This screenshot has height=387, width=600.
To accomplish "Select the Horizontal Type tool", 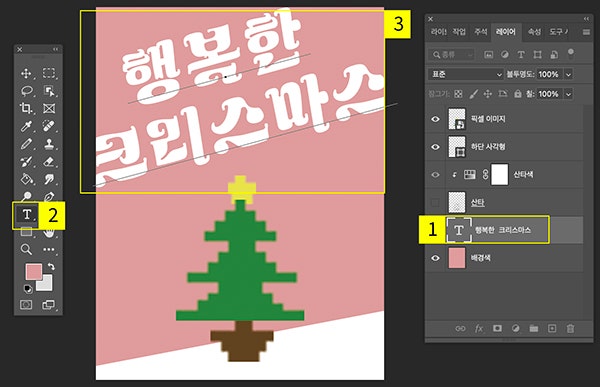I will [26, 214].
